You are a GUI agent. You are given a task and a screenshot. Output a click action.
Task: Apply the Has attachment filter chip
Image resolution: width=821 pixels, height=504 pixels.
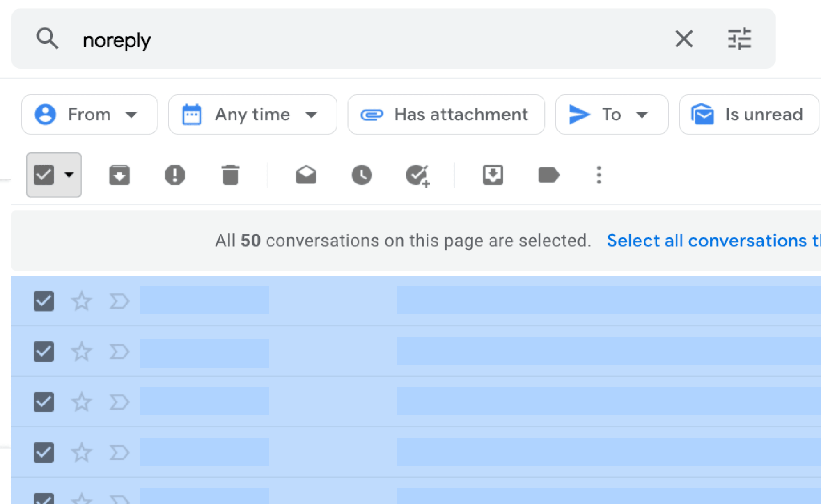446,115
